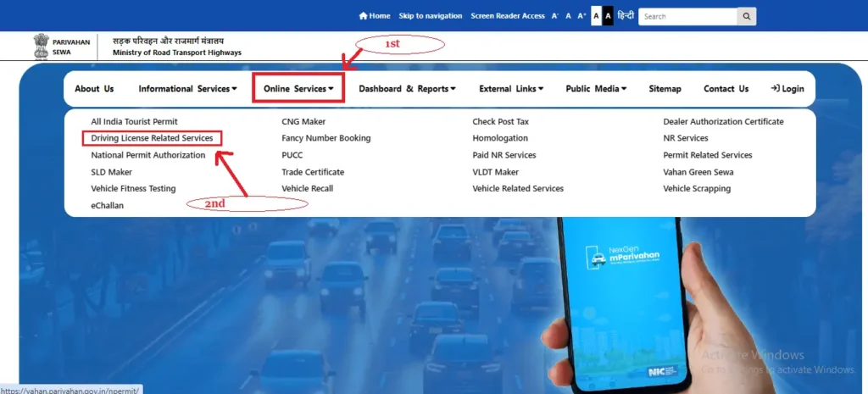Viewport: 868px width, 394px height.
Task: Reset font size with normal A icon
Action: (x=568, y=16)
